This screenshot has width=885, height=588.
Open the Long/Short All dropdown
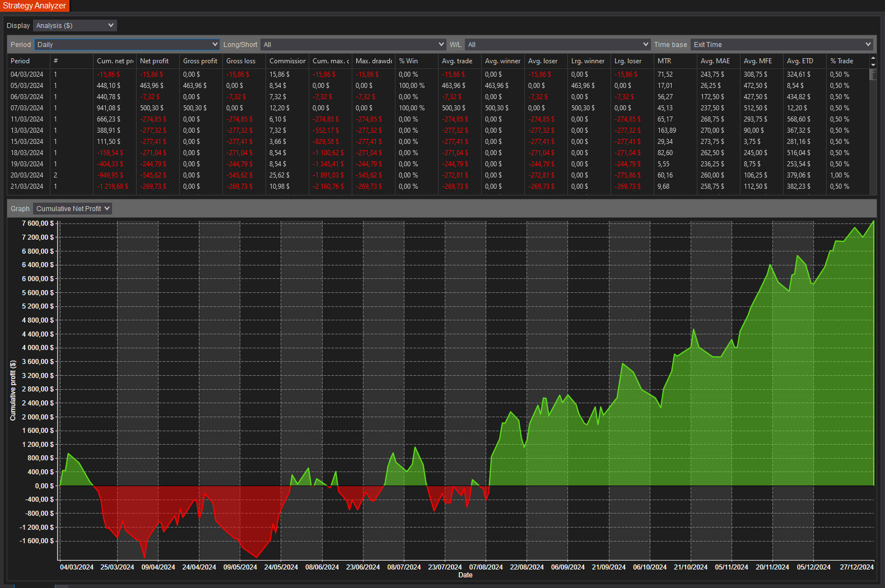[353, 45]
